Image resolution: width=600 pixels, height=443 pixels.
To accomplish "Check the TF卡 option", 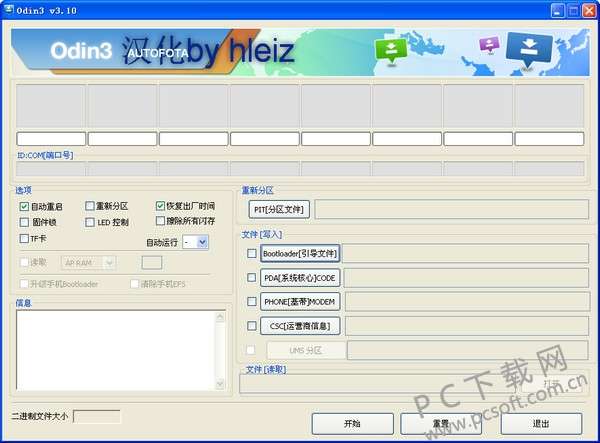I will click(x=24, y=239).
